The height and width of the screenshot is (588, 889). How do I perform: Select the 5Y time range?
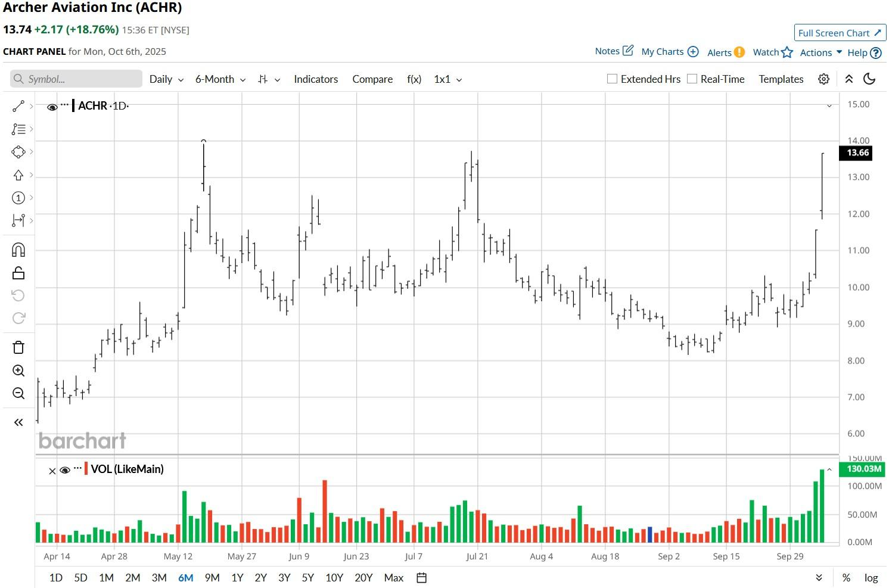[307, 578]
